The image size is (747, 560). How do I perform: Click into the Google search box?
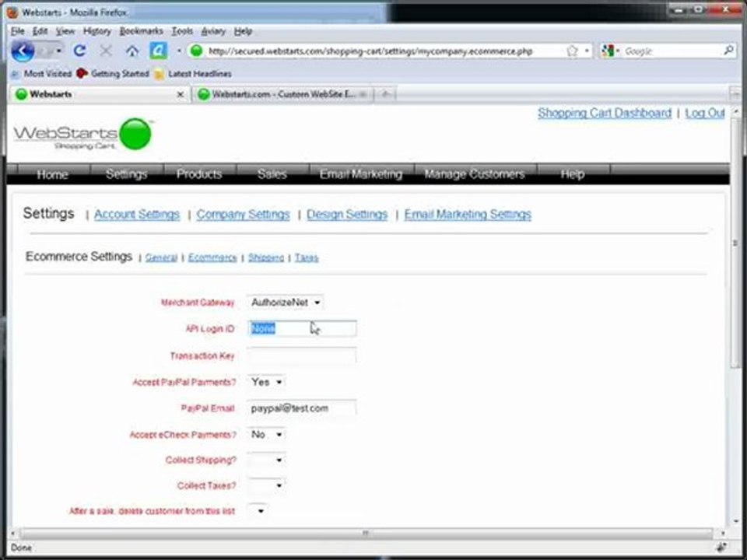[x=672, y=51]
